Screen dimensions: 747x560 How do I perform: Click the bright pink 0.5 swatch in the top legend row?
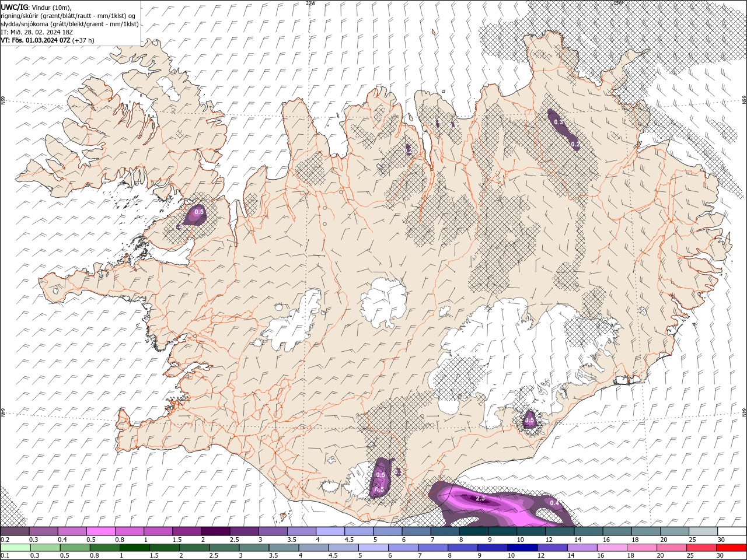pyautogui.click(x=100, y=531)
